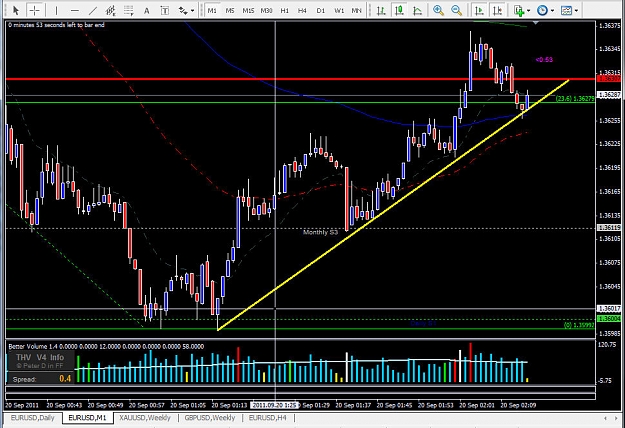Select the cursor arrow tool
Image resolution: width=625 pixels, height=428 pixels.
(16, 10)
